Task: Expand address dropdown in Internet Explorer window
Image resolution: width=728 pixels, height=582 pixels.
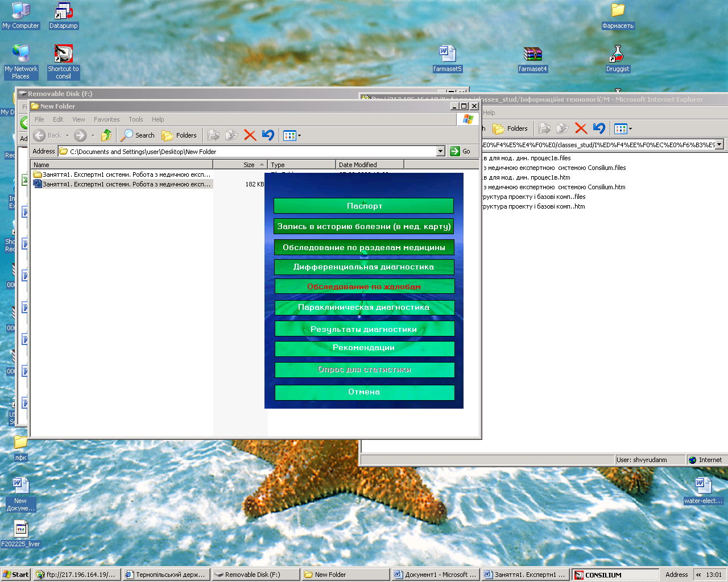Action: coord(719,144)
